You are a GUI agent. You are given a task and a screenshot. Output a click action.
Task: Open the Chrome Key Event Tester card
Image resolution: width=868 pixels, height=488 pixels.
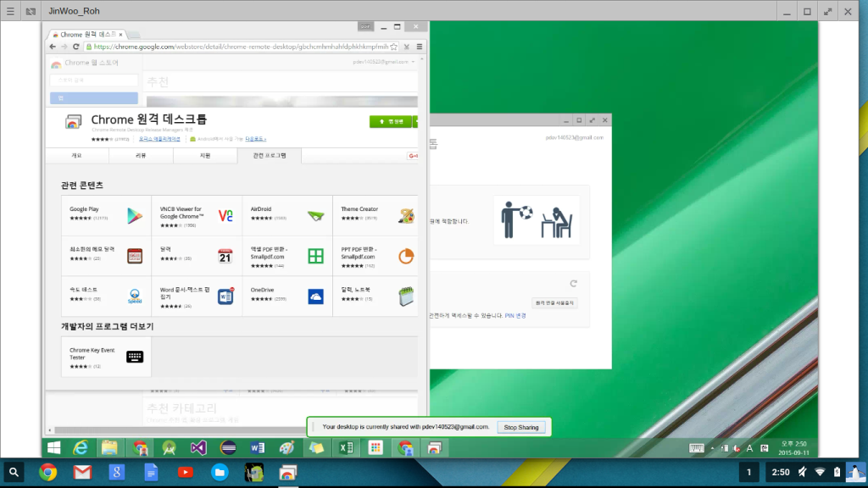106,357
